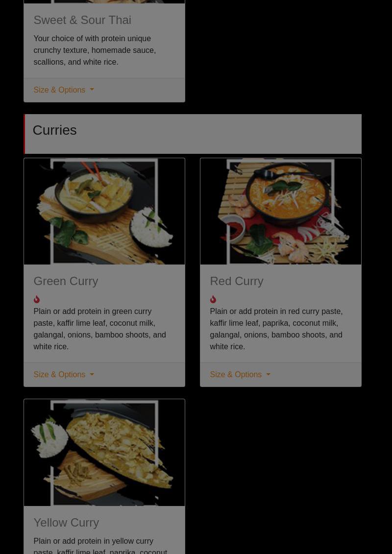The width and height of the screenshot is (392, 554).
Task: Click the spicy flame icon under Red Curry
Action: point(213,299)
